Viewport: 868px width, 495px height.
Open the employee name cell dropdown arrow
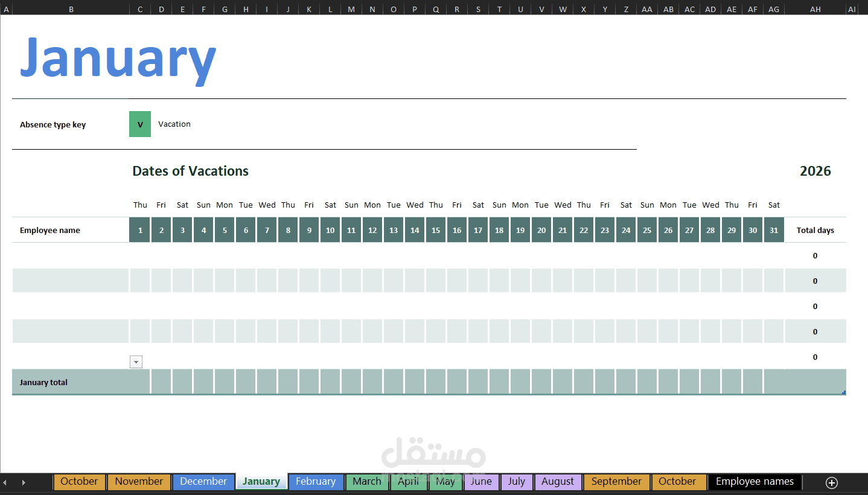pos(136,362)
